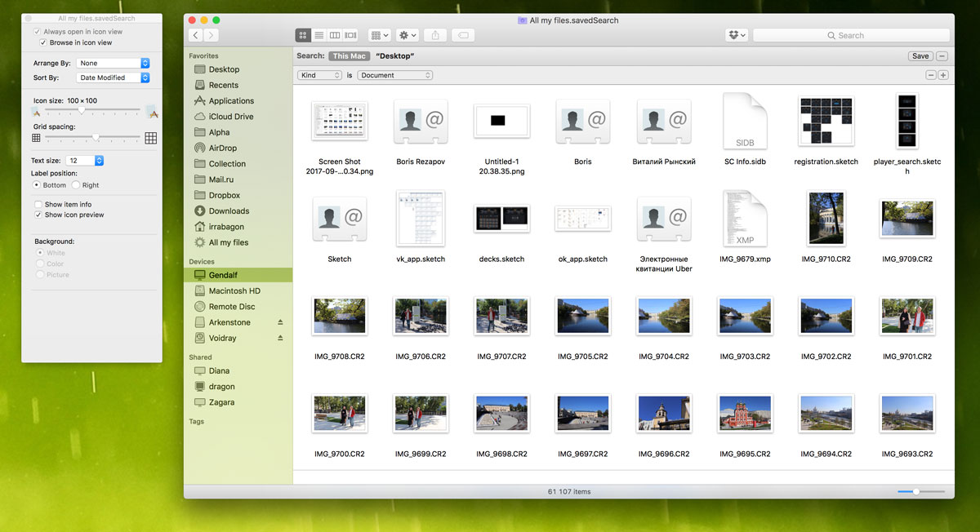Adjust the Icon size slider
Viewport: 980px width, 532px height.
tap(82, 110)
